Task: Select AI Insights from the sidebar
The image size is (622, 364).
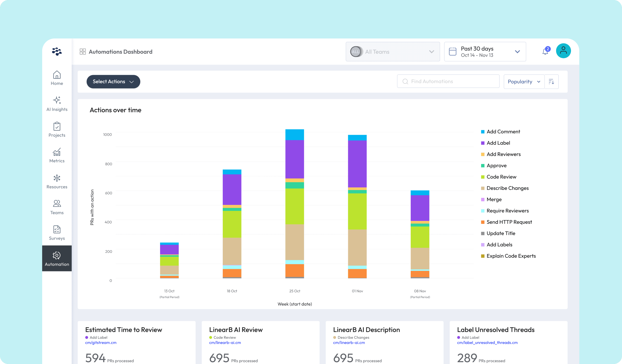Action: point(57,103)
